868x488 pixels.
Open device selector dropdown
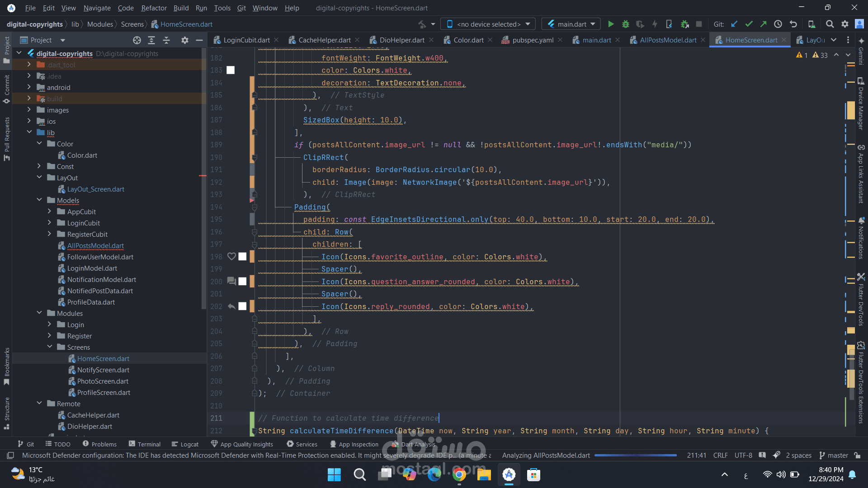coord(488,24)
